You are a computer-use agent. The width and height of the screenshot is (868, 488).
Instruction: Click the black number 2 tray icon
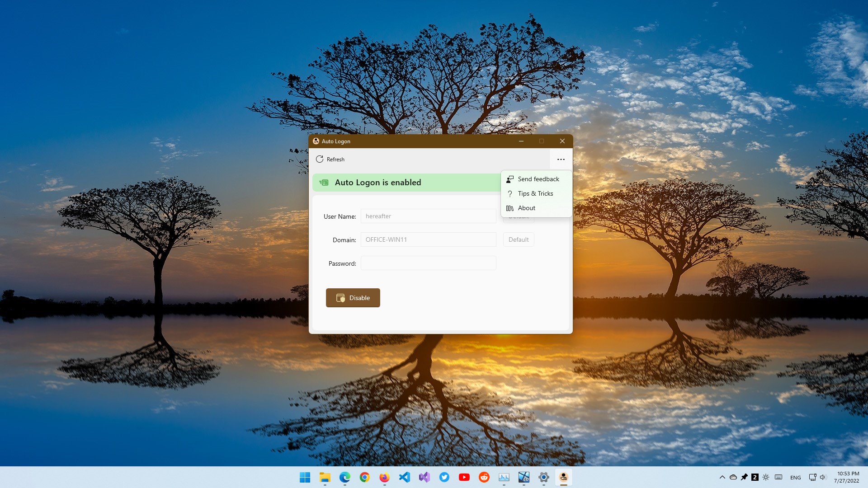coord(755,477)
